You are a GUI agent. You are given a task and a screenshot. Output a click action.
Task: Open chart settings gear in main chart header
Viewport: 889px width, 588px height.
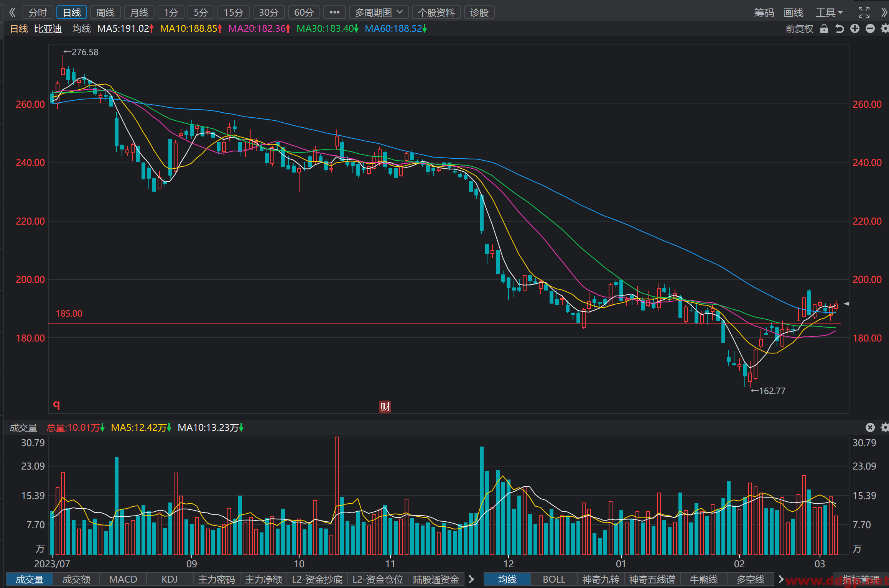tap(884, 29)
